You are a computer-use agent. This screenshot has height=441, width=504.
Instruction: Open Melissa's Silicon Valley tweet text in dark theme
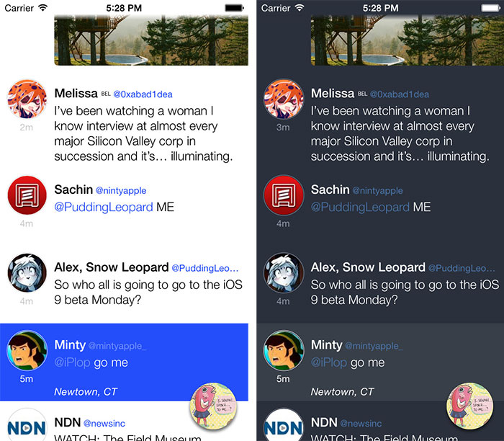pyautogui.click(x=400, y=133)
